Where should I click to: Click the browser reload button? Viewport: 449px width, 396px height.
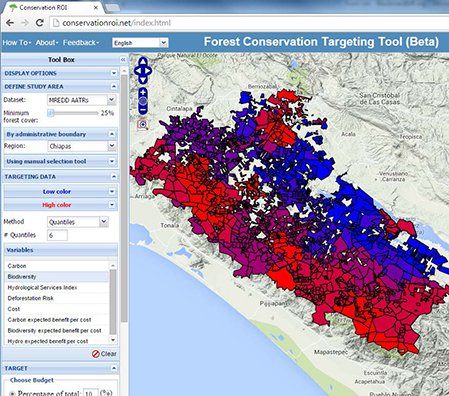(x=40, y=23)
